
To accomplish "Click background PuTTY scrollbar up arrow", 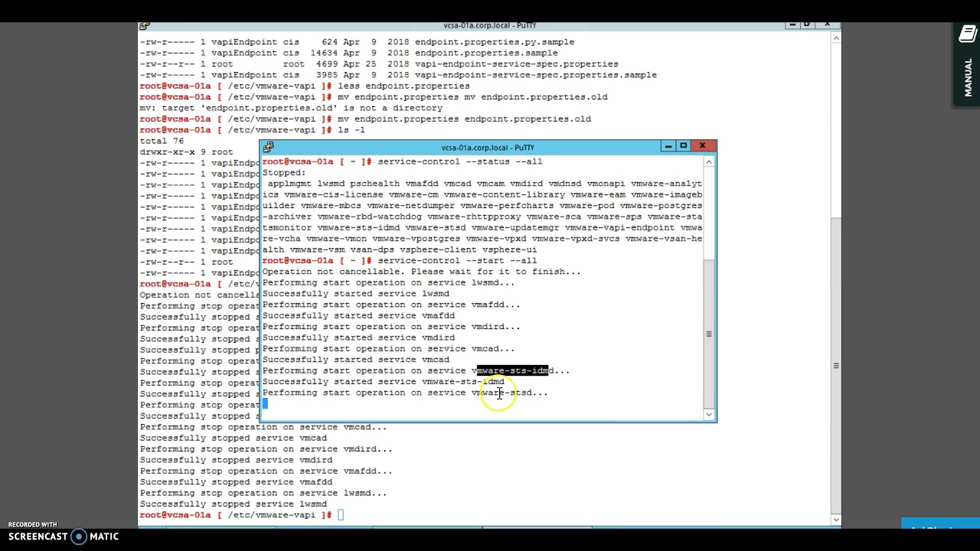I will [836, 37].
